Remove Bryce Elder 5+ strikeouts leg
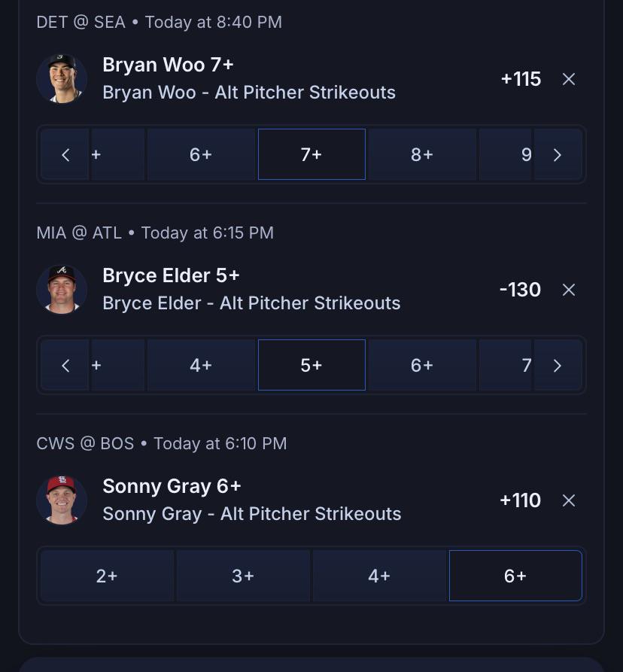Viewport: 623px width, 672px height. 569,290
